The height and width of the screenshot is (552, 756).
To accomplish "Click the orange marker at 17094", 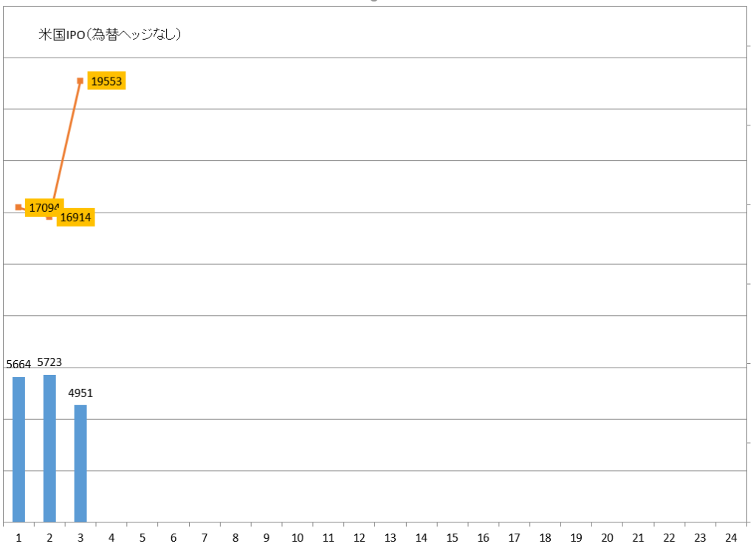I will [x=18, y=207].
